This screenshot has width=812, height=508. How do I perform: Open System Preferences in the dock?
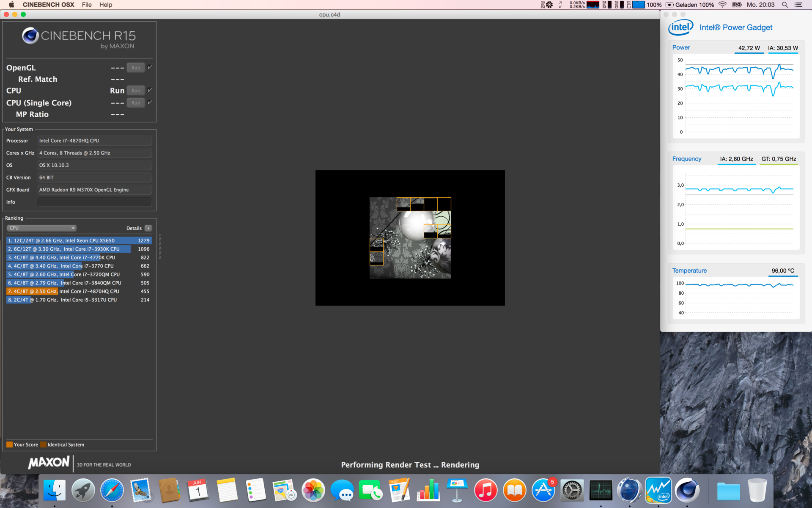(572, 491)
